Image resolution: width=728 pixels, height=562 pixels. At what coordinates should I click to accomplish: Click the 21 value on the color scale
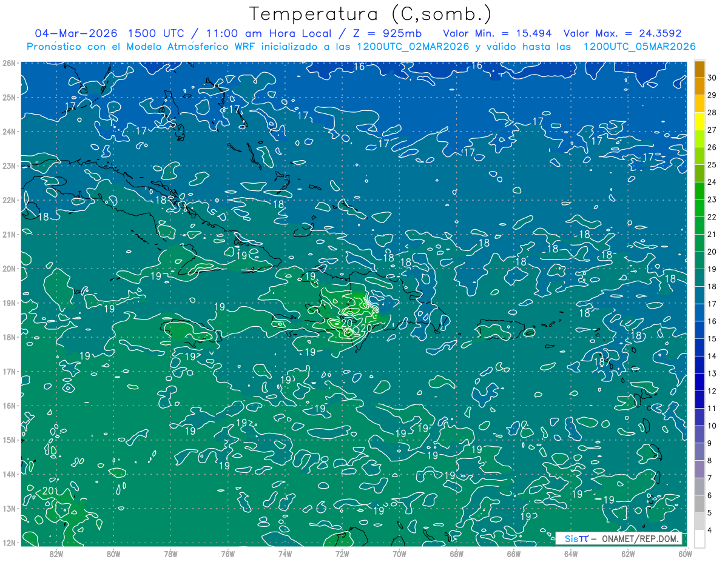click(712, 234)
